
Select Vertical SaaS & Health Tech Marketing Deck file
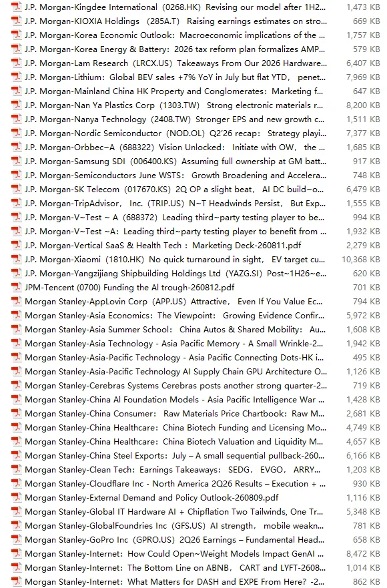163,246
